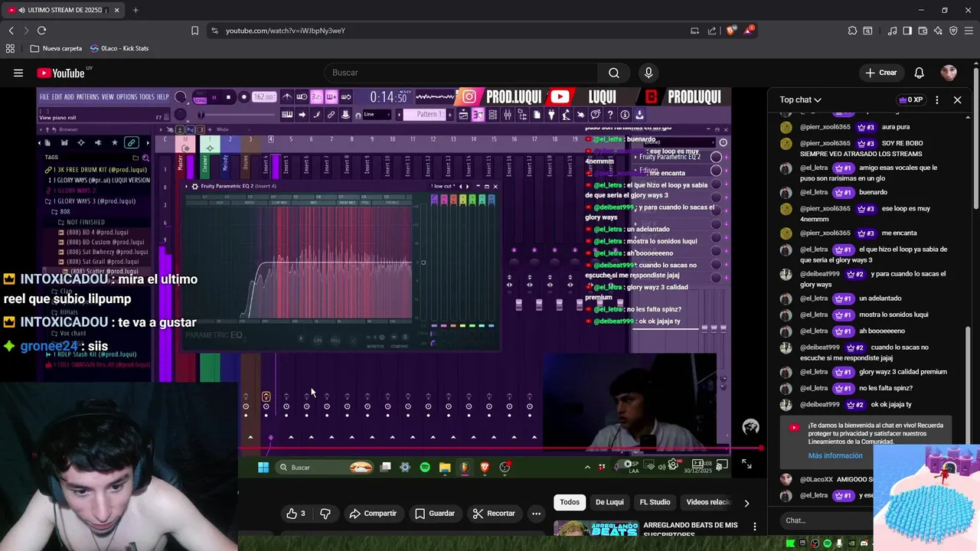The width and height of the screenshot is (980, 551).
Task: Open Brave playlist music note icon
Action: 892,31
